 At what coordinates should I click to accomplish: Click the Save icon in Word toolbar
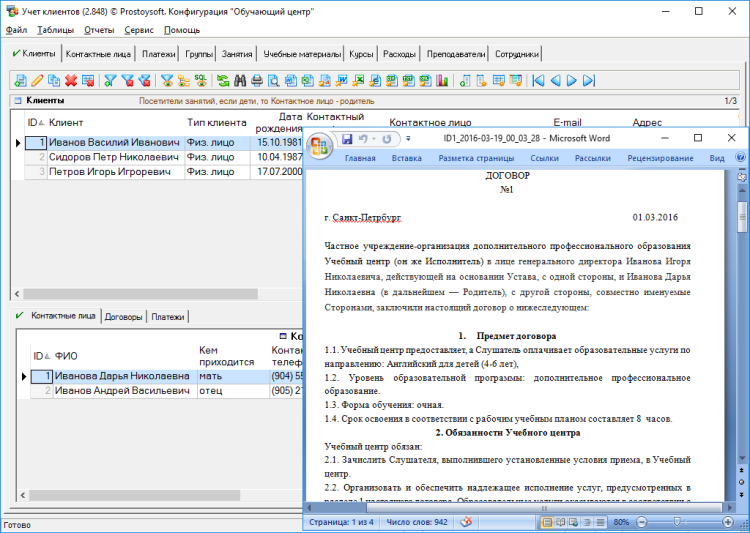(x=347, y=139)
